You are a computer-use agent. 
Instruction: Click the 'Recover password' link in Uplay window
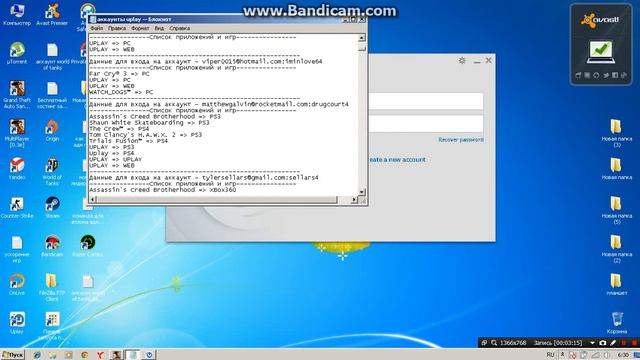(x=461, y=140)
